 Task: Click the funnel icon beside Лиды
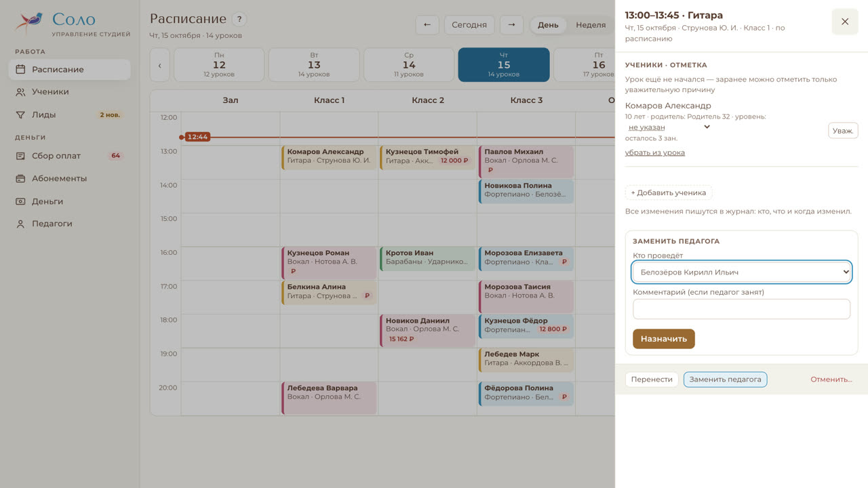[20, 115]
